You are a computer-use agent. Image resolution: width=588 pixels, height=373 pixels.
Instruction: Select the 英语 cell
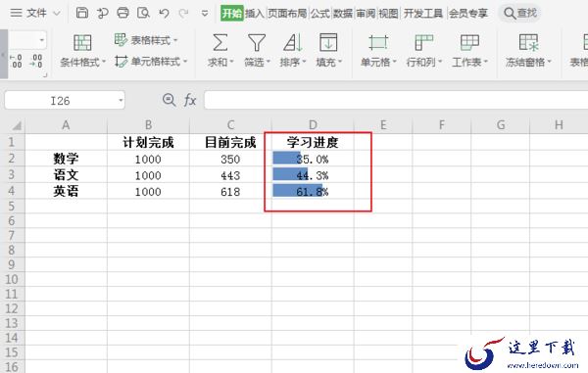66,191
